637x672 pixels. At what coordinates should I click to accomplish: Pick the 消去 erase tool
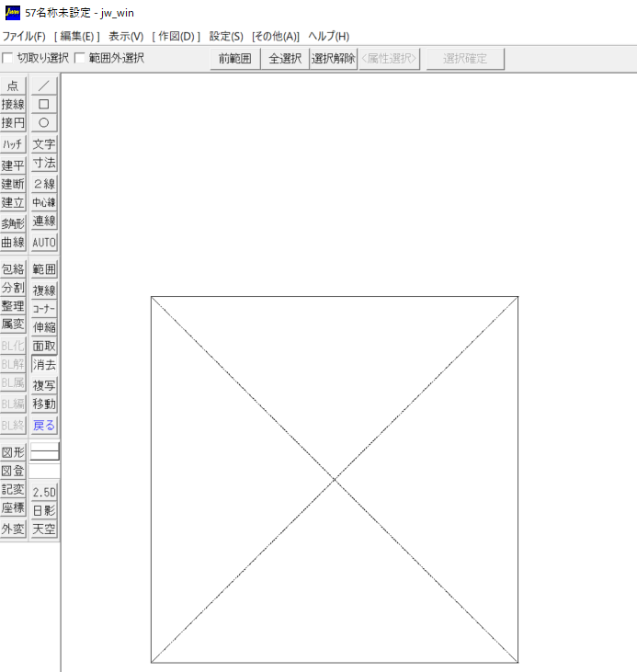[x=44, y=365]
